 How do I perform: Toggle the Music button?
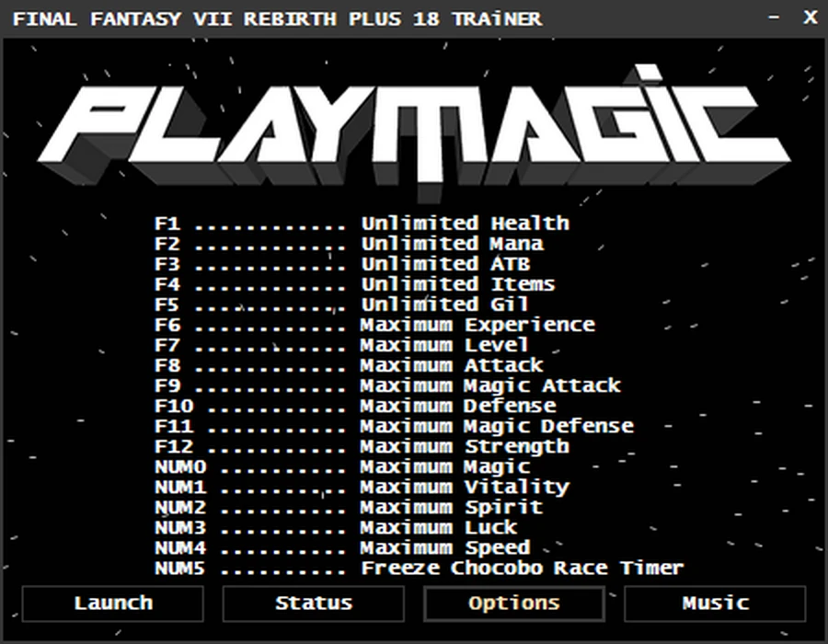(x=715, y=603)
